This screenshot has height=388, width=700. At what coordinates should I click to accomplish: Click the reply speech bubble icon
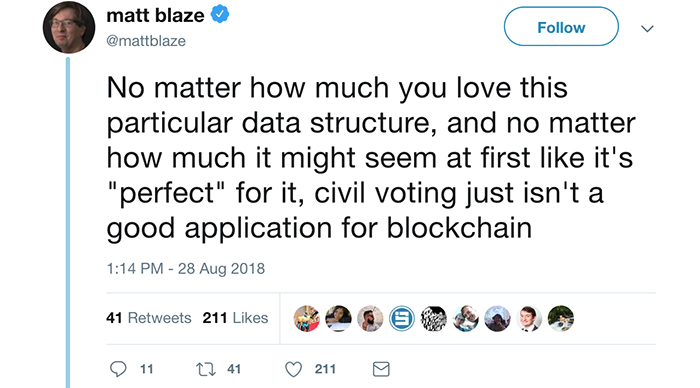118,369
